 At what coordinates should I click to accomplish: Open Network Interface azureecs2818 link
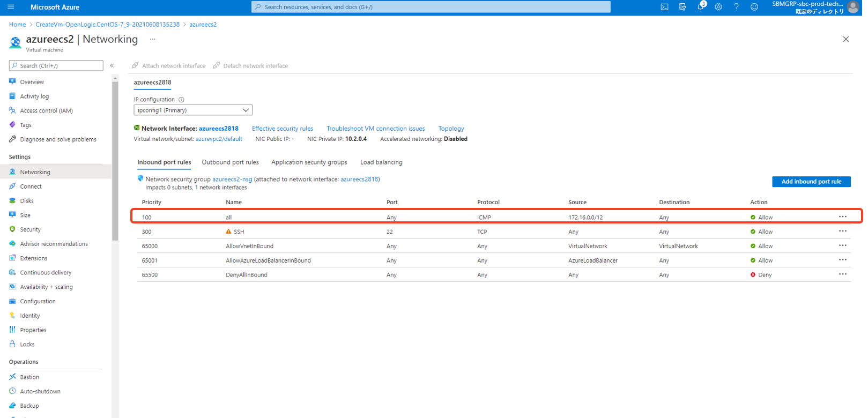(x=218, y=129)
